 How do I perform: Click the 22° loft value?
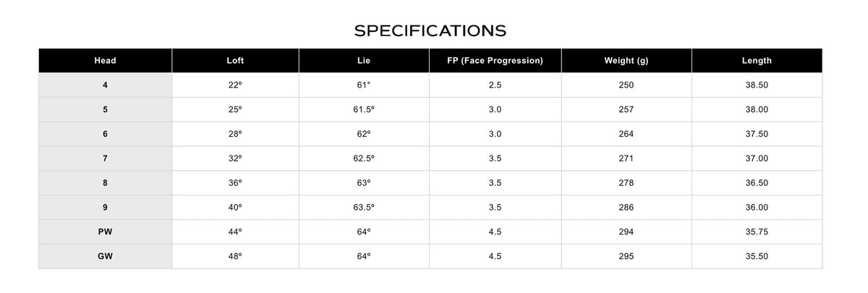point(235,85)
